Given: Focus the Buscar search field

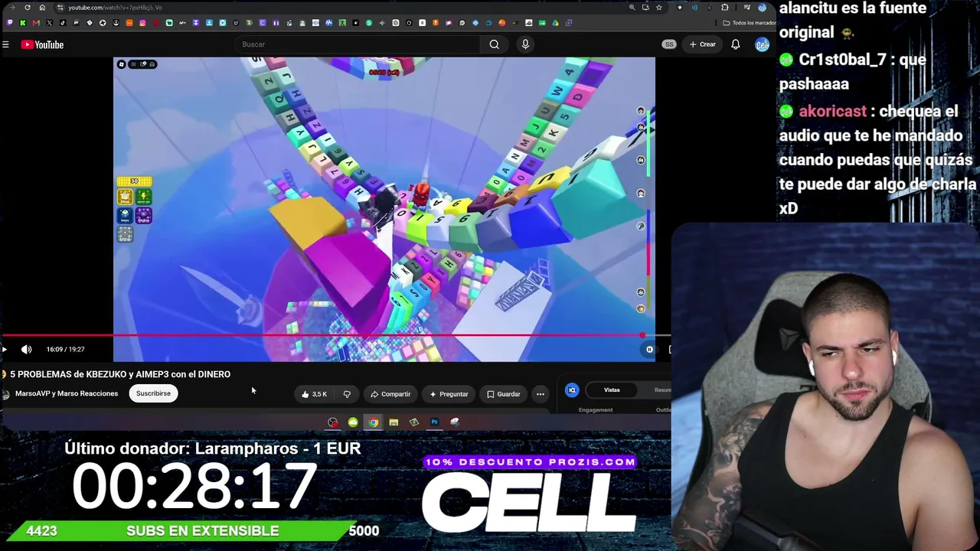Looking at the screenshot, I should click(x=358, y=44).
